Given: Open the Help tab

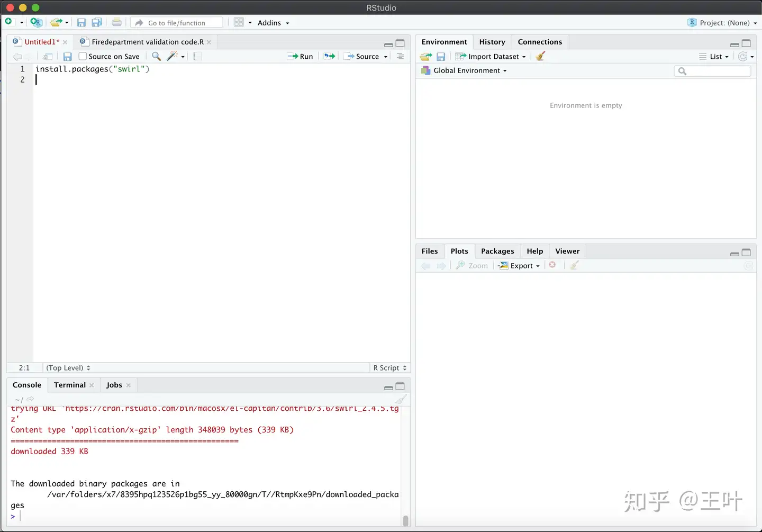Looking at the screenshot, I should (x=535, y=251).
